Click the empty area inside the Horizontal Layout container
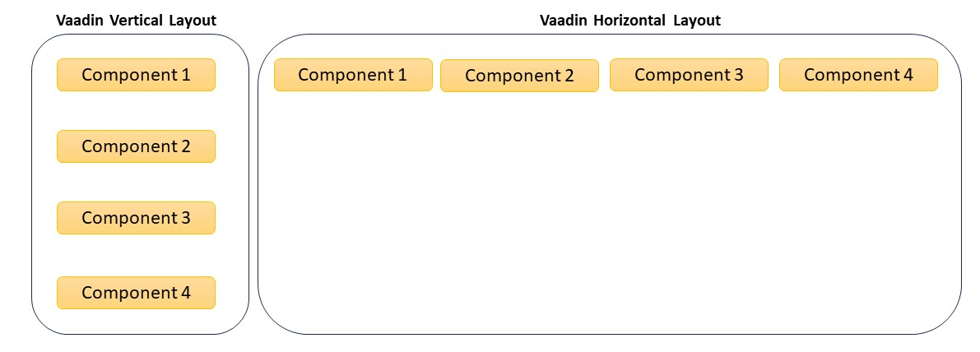Image resolution: width=980 pixels, height=352 pixels. click(x=610, y=212)
